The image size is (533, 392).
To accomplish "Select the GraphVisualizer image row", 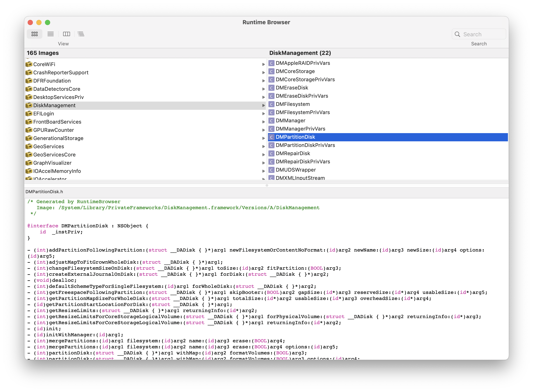I will click(145, 163).
